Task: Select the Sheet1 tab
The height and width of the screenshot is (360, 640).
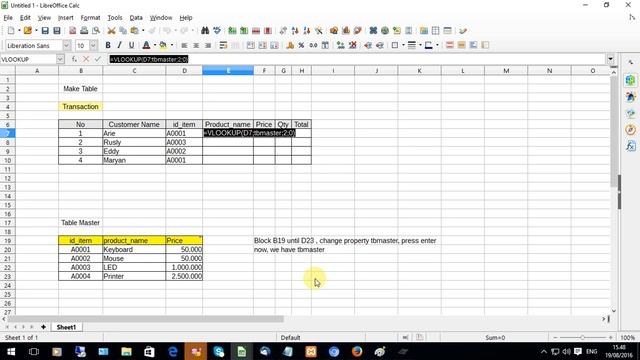Action: click(x=66, y=327)
